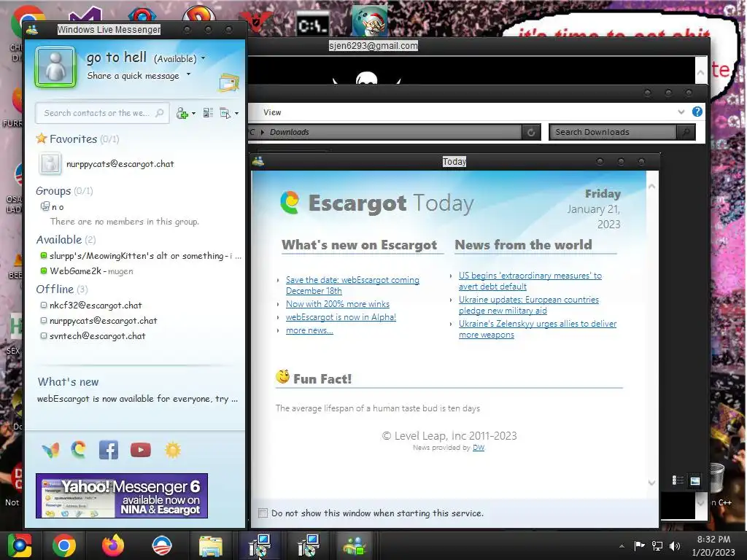Screen dimensions: 747x560
Task: Open Google Chrome from the taskbar
Action: click(x=64, y=545)
